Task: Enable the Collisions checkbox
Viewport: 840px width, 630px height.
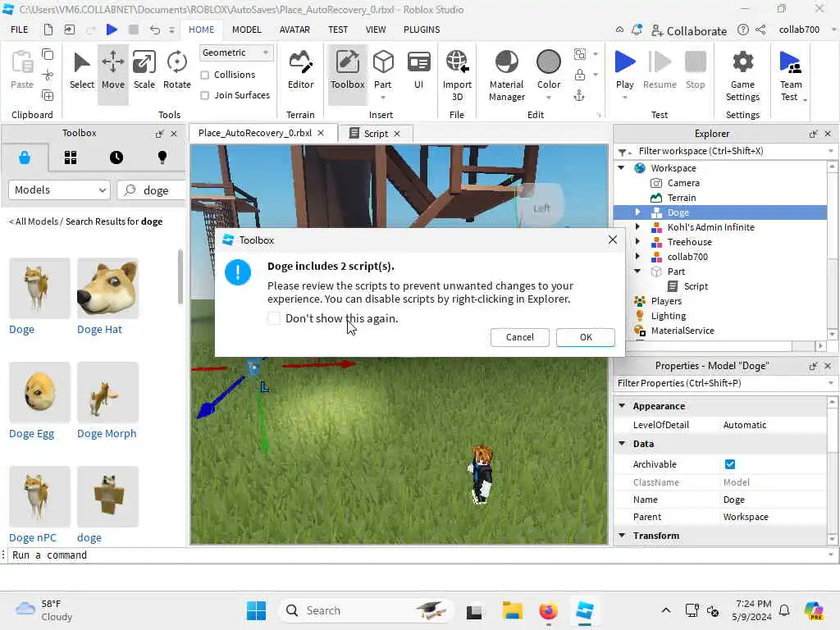Action: 204,75
